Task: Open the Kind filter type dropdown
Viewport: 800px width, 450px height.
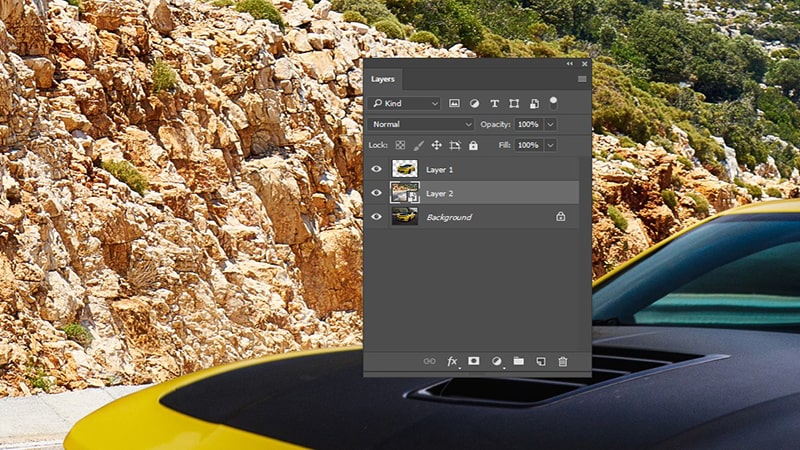Action: pyautogui.click(x=404, y=104)
